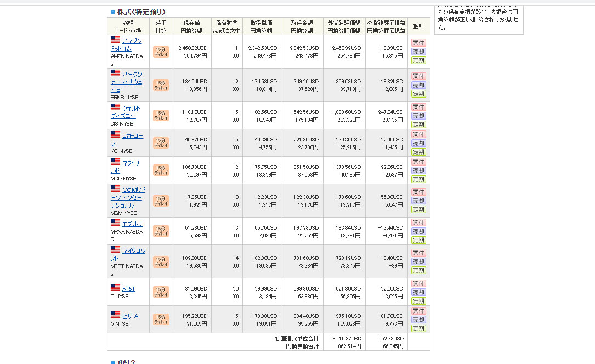Click the 15分ディレイ badge in MSFT row

[161, 261]
